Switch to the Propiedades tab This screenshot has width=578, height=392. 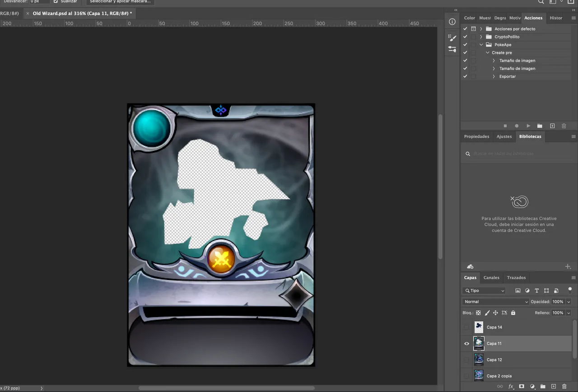[x=476, y=136]
